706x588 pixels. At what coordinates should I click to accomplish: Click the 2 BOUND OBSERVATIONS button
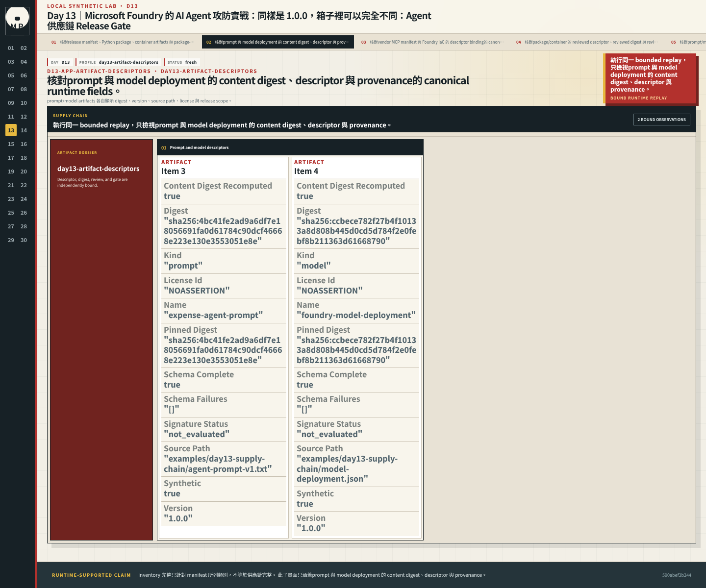(x=661, y=120)
